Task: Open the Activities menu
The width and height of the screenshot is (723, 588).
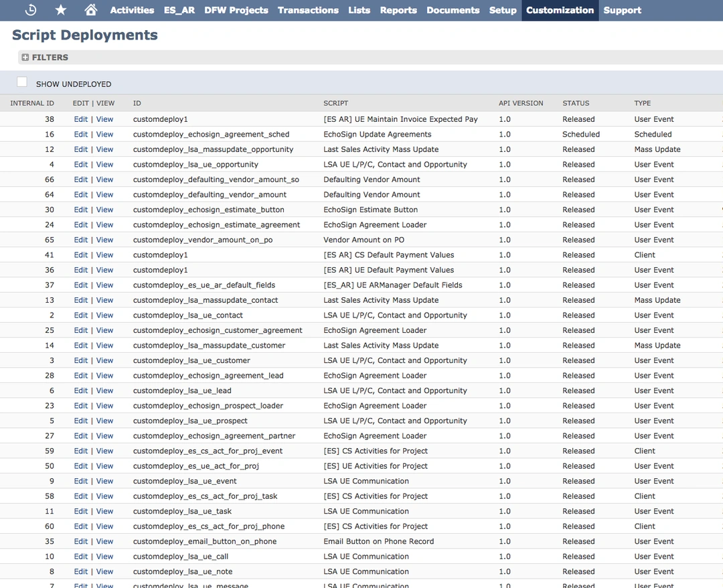Action: tap(132, 10)
